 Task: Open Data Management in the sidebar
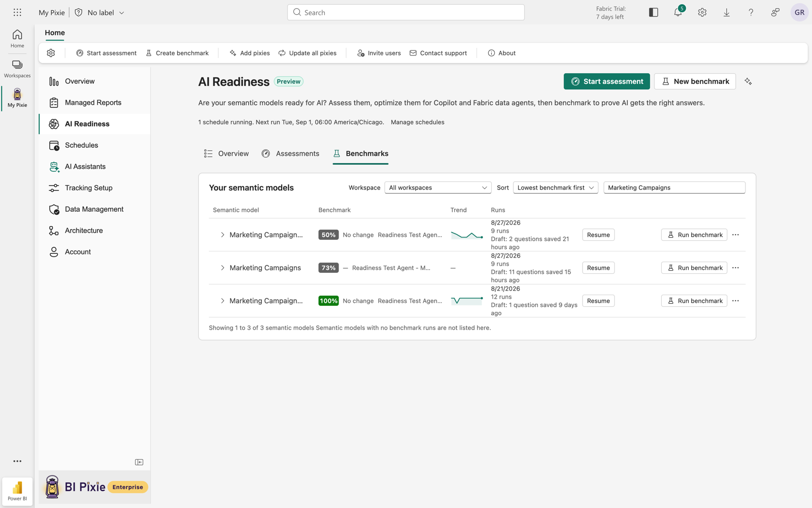click(94, 209)
